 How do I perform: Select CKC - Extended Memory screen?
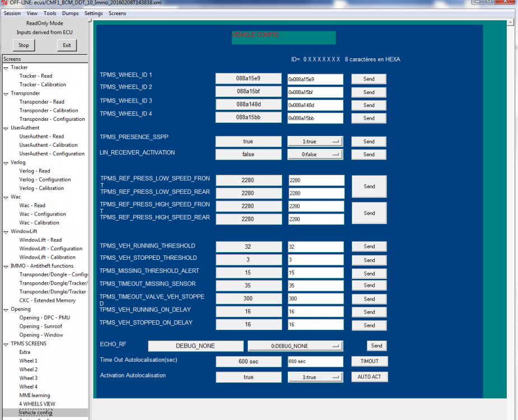[48, 300]
